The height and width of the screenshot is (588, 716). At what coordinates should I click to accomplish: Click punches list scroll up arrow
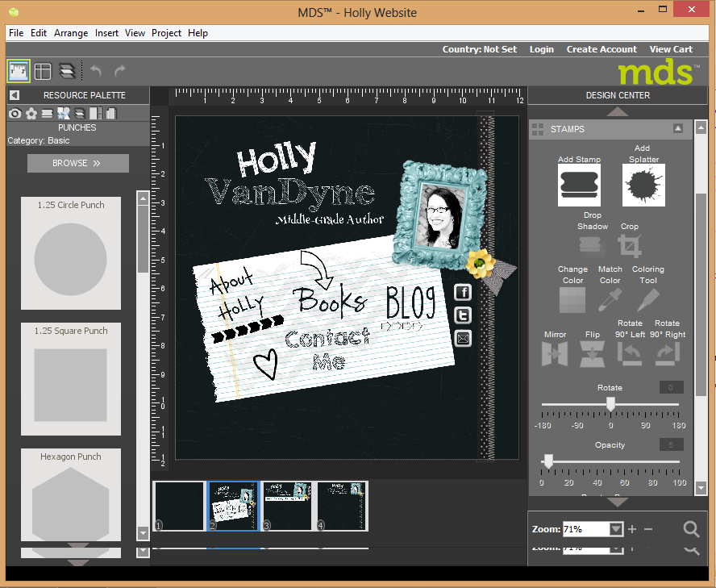click(143, 198)
